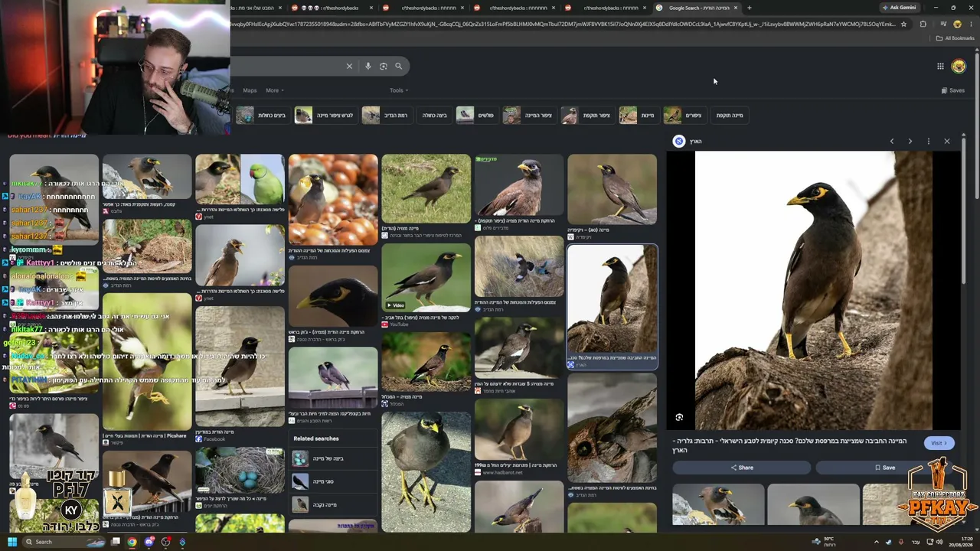Open the Saves collection link

[953, 90]
